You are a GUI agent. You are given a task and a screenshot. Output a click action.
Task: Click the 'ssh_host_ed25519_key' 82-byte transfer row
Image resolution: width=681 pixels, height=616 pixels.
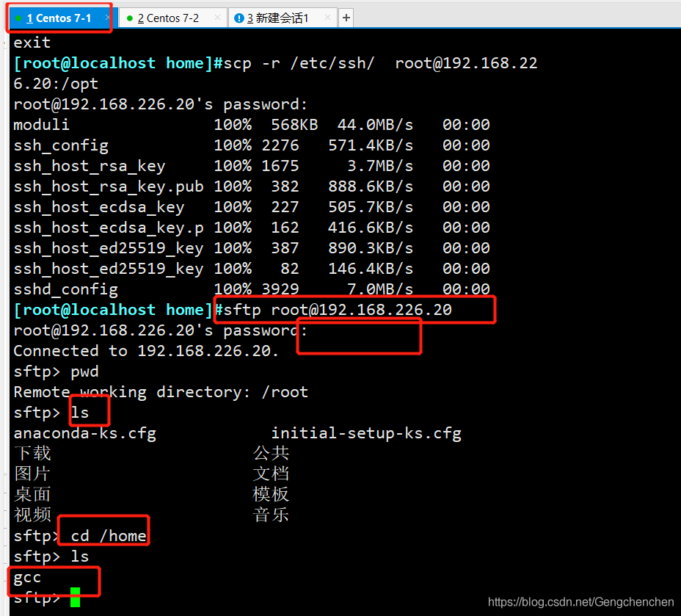(252, 269)
